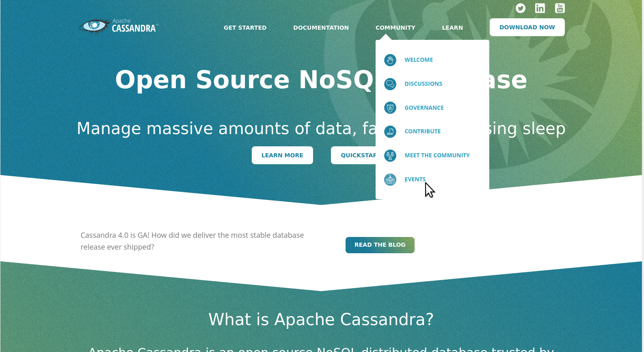Select Contribute from Community menu
The height and width of the screenshot is (352, 644).
(x=422, y=131)
